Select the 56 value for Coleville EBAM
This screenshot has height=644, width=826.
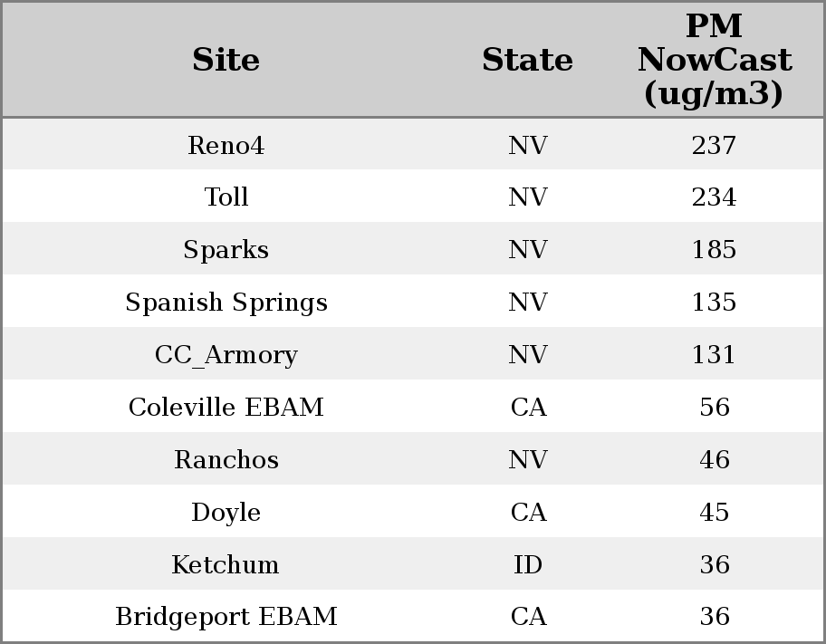coord(714,408)
